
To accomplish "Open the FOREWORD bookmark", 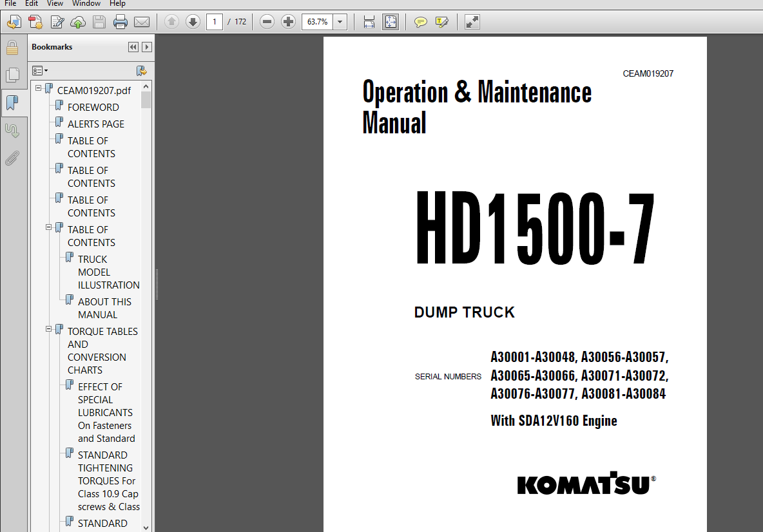I will coord(93,107).
